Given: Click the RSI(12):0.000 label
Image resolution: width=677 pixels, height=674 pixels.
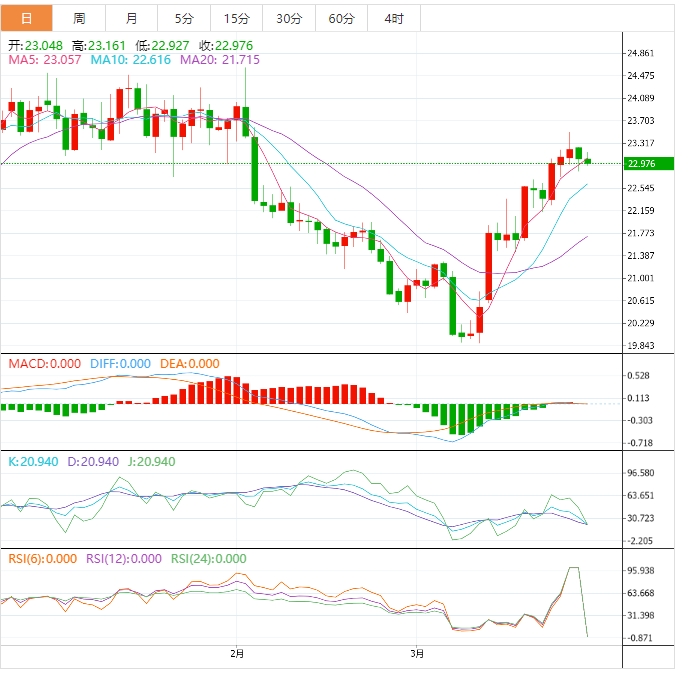Looking at the screenshot, I should (x=124, y=559).
